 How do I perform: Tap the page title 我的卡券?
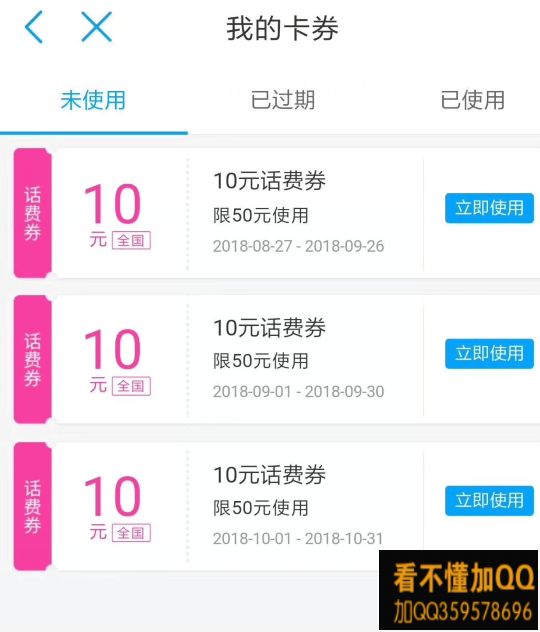pos(282,29)
